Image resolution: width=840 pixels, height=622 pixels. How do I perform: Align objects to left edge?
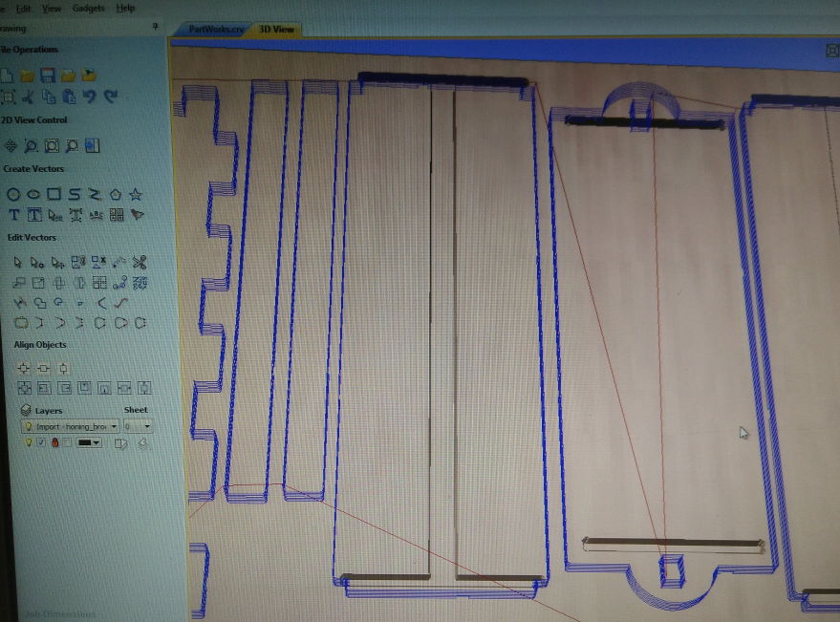tap(45, 388)
